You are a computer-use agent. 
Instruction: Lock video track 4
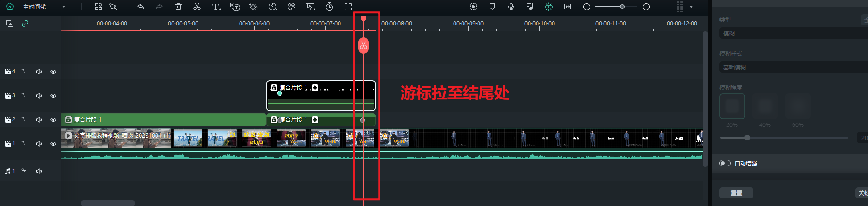point(24,72)
